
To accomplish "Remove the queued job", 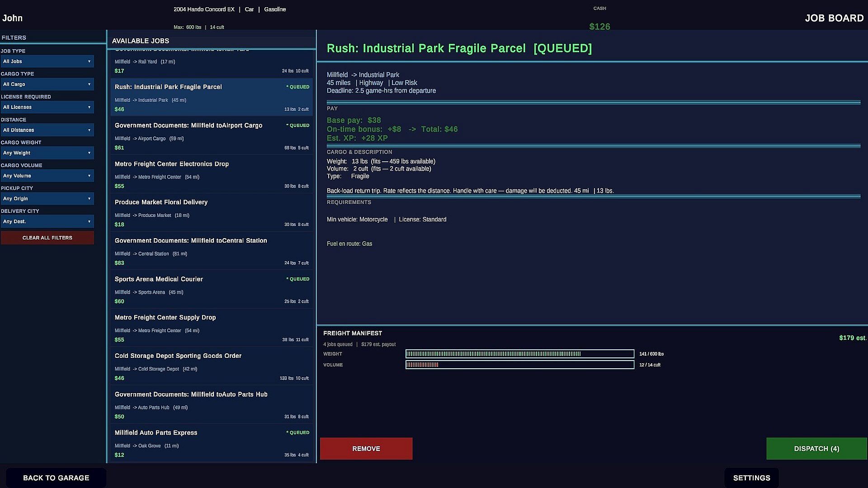I will (x=366, y=449).
